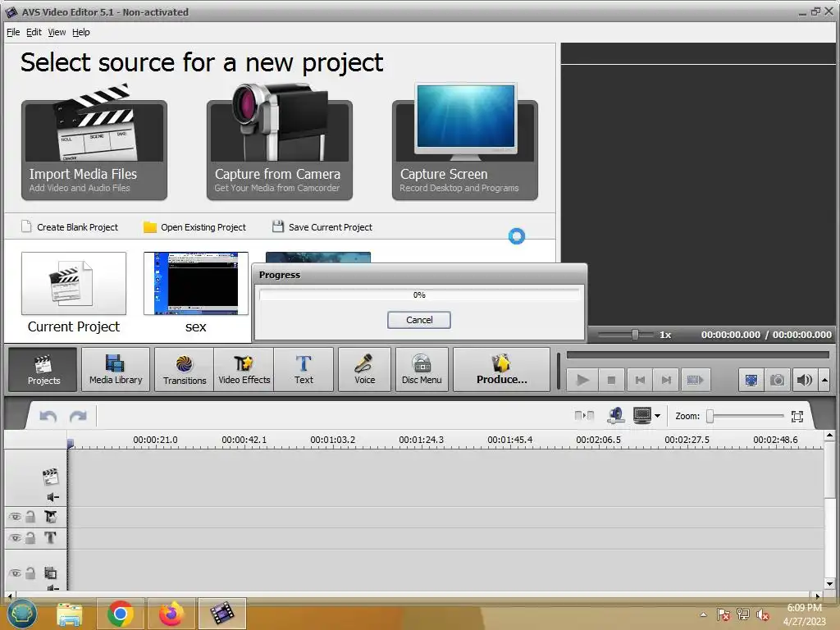Click the timeline playhead marker at start
The width and height of the screenshot is (840, 630).
[x=71, y=443]
